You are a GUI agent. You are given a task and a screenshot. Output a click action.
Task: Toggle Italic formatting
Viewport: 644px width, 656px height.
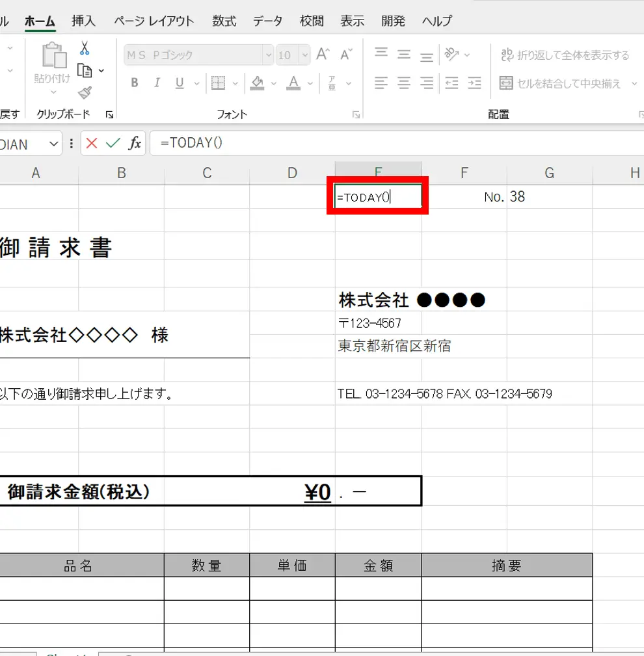(156, 83)
